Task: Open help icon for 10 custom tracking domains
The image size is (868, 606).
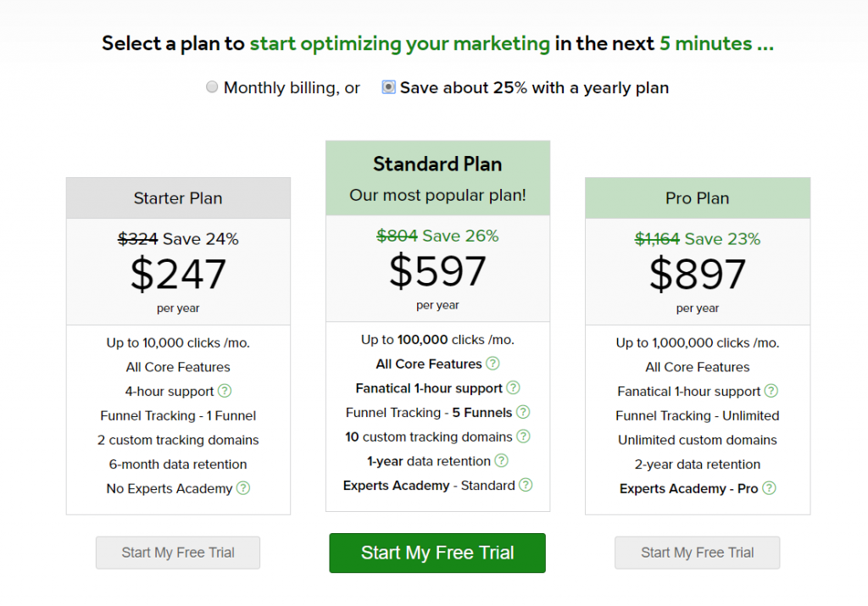Action: coord(523,436)
